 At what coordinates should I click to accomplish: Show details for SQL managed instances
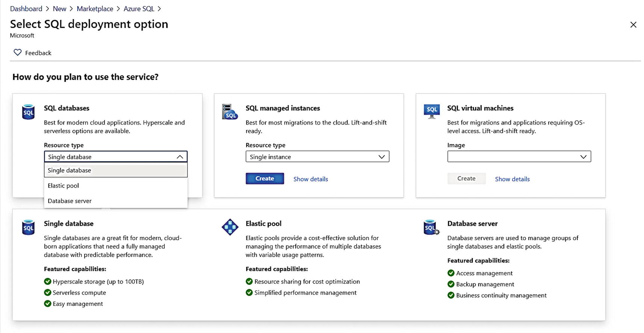pyautogui.click(x=311, y=179)
